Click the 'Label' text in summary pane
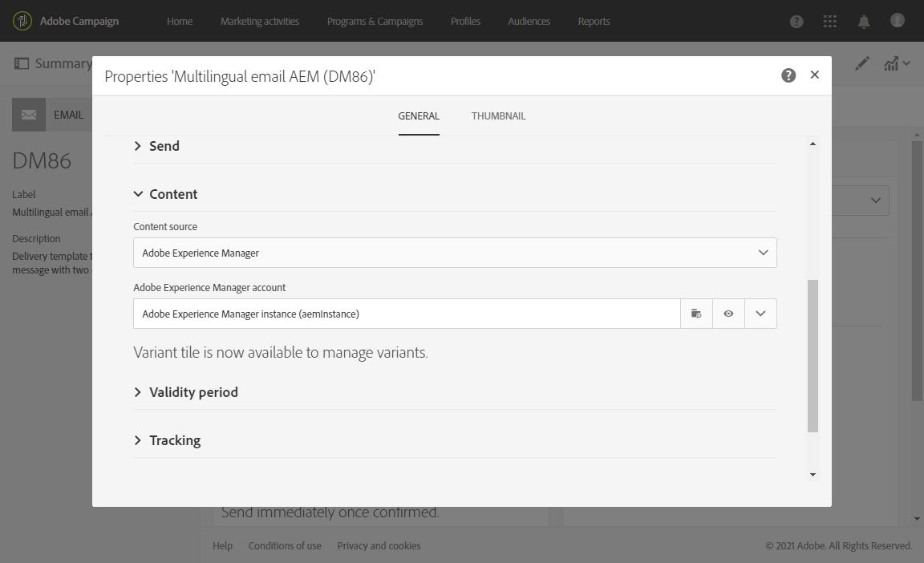 click(x=24, y=194)
